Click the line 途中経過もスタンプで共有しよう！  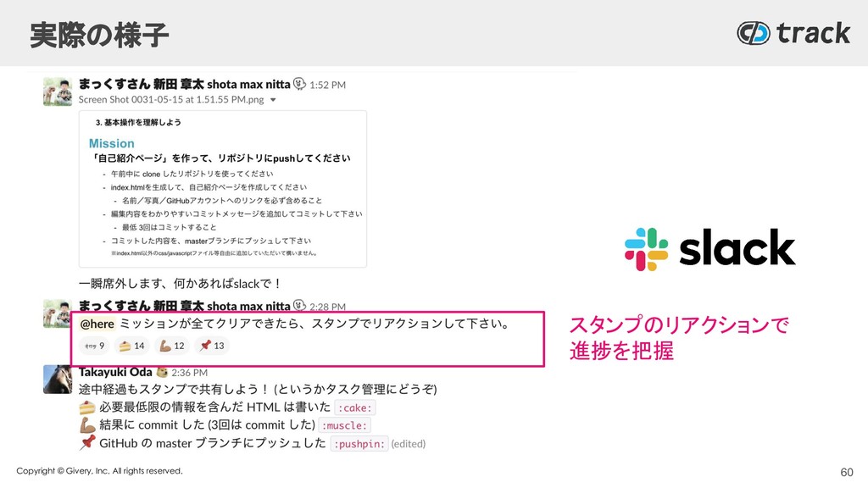click(174, 390)
